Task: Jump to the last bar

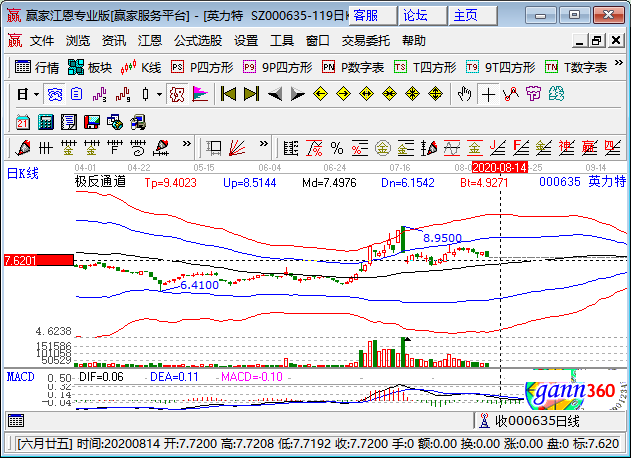Action: click(x=252, y=95)
